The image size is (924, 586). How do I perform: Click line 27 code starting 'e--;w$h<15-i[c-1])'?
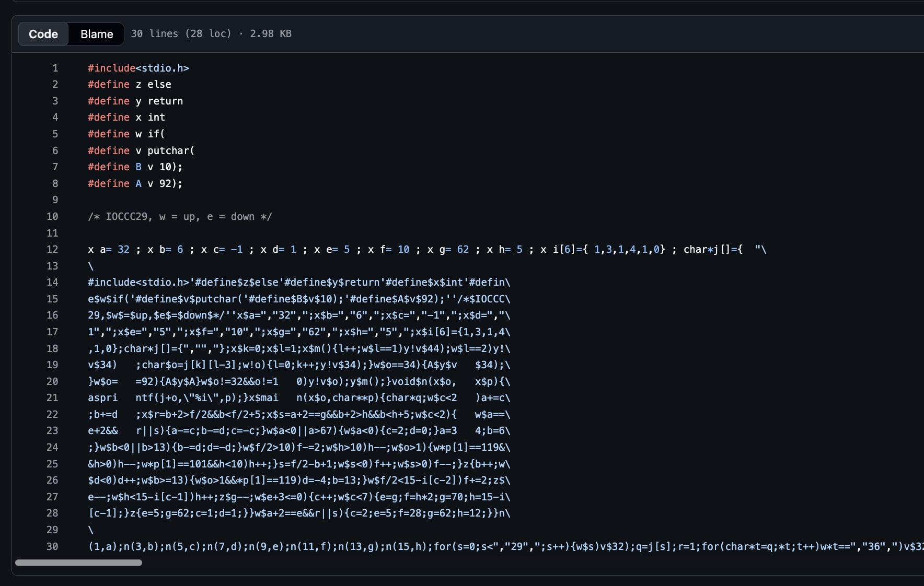pos(299,497)
